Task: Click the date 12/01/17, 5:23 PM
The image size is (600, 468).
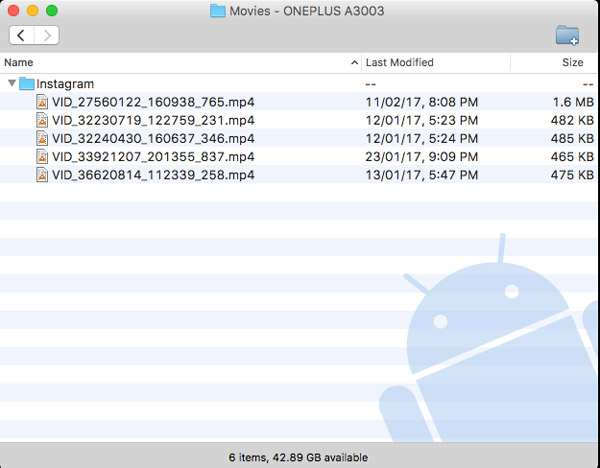Action: [422, 121]
